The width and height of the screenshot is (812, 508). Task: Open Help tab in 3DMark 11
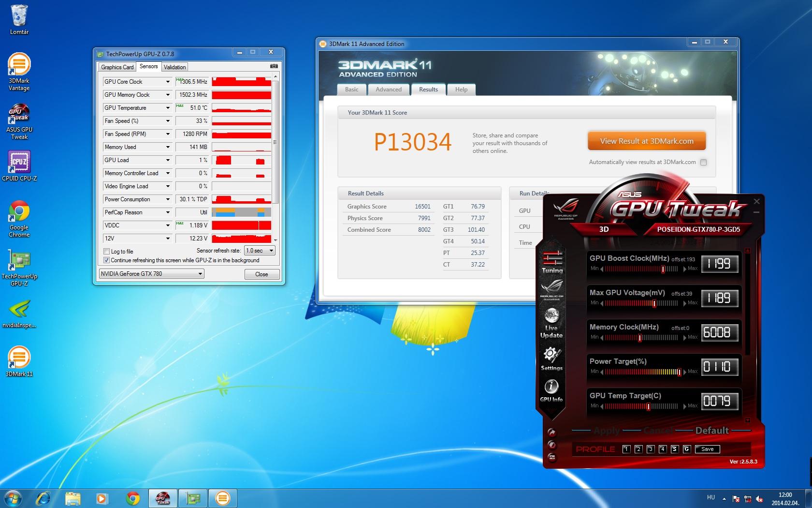coord(461,90)
